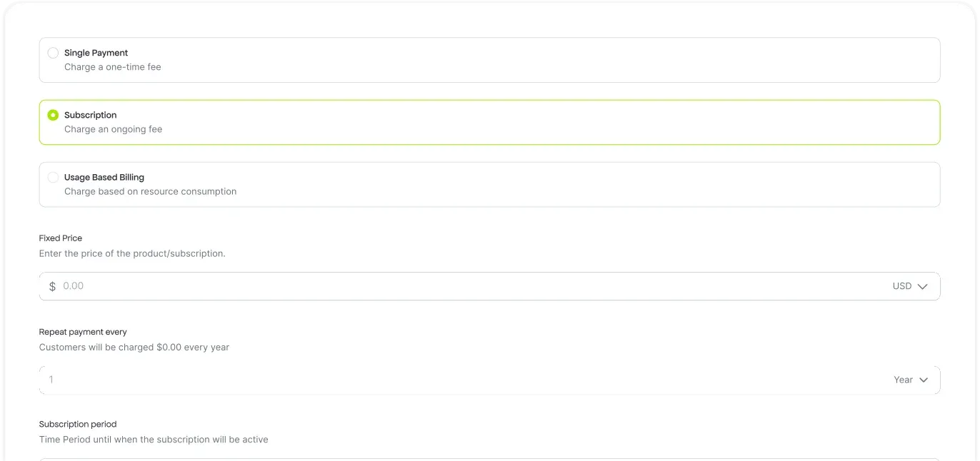Click the "Fixed Price" field label
The height and width of the screenshot is (461, 980).
(61, 238)
